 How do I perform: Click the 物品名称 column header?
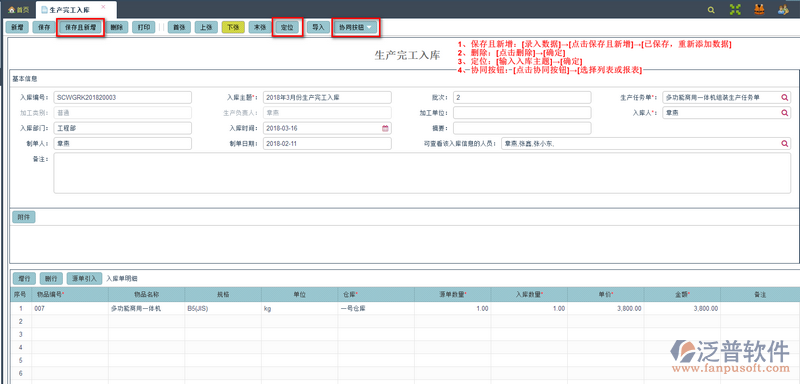[146, 295]
